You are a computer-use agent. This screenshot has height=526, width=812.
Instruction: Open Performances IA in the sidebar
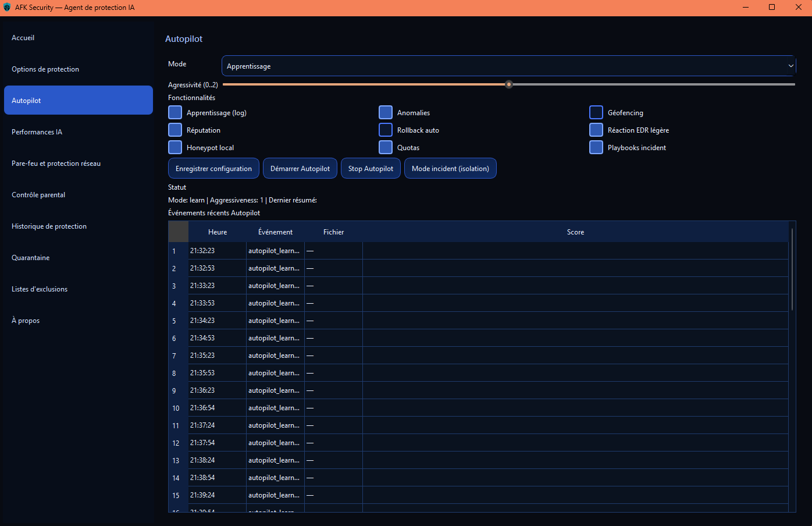pyautogui.click(x=37, y=132)
